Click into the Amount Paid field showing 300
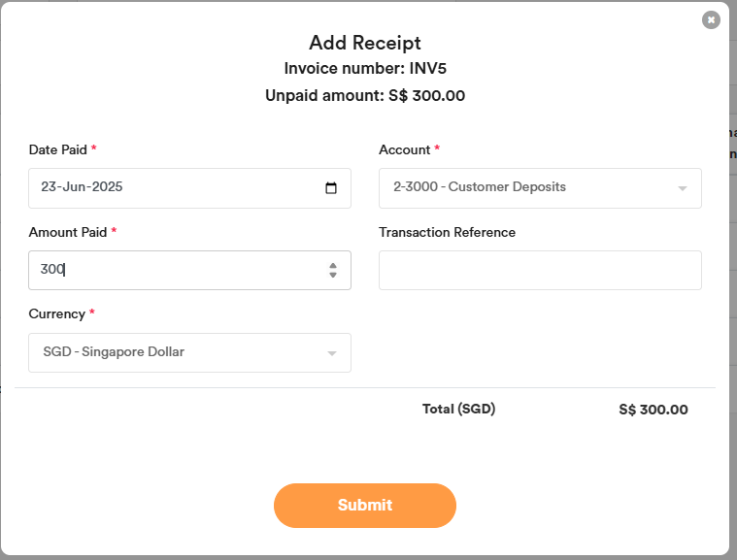Image resolution: width=737 pixels, height=560 pixels. (x=175, y=270)
